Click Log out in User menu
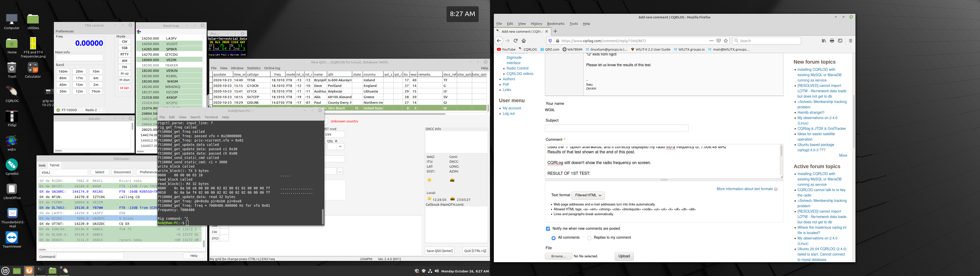Image resolution: width=980 pixels, height=276 pixels. 508,114
